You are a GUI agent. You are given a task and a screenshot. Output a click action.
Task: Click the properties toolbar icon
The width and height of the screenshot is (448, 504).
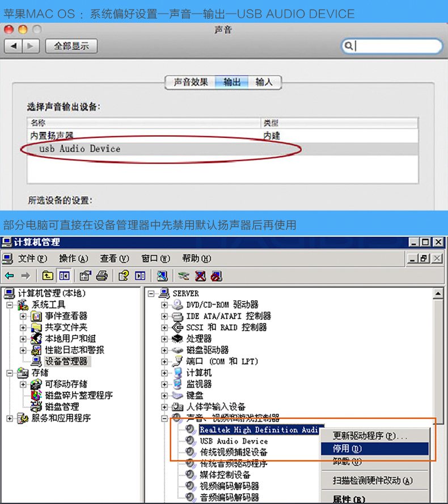click(x=85, y=276)
